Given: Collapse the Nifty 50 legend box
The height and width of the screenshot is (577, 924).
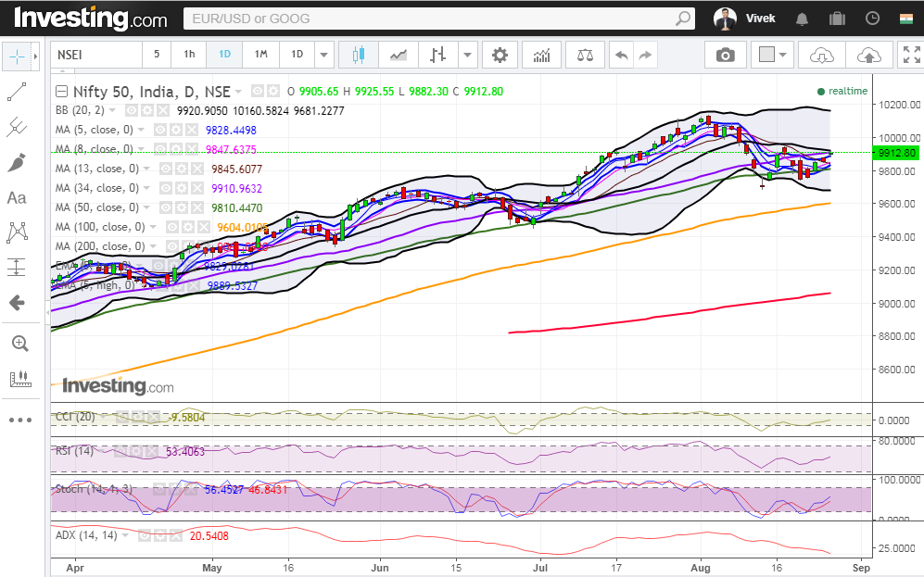Looking at the screenshot, I should tap(61, 92).
